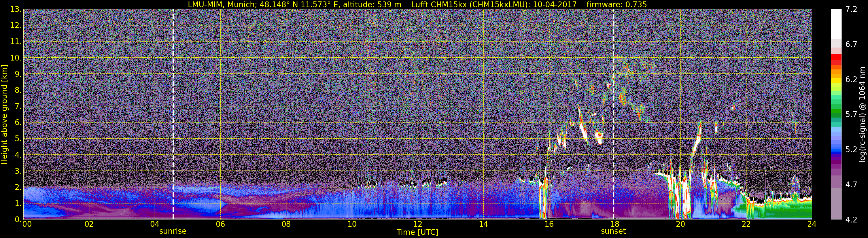Click the height axis tick label '12.'
The image size is (868, 238).
(x=16, y=26)
